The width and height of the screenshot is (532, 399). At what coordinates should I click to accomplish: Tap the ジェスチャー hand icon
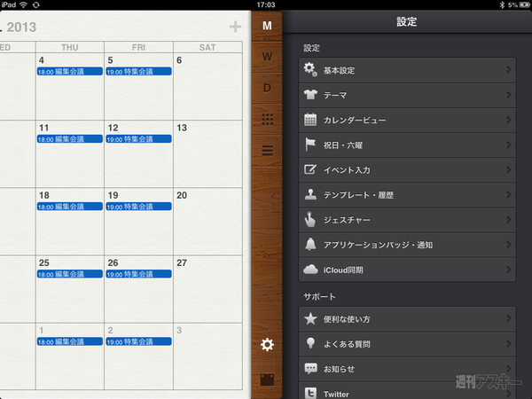tap(310, 219)
